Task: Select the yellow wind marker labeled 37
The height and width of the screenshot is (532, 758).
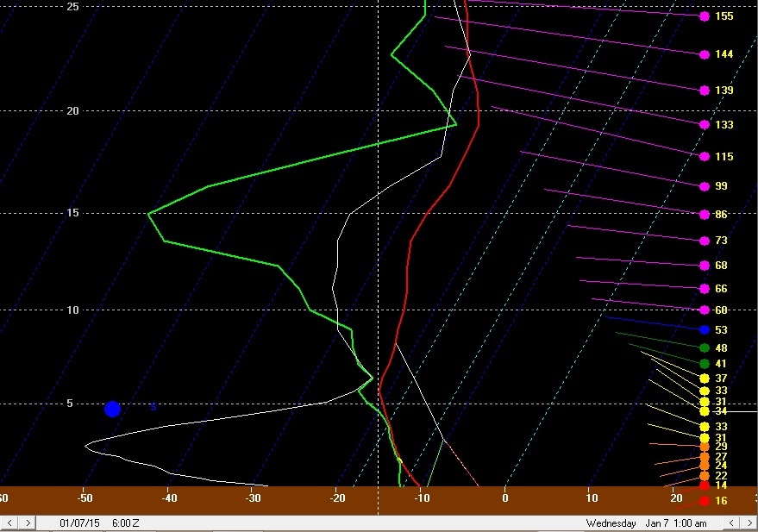Action: click(705, 379)
